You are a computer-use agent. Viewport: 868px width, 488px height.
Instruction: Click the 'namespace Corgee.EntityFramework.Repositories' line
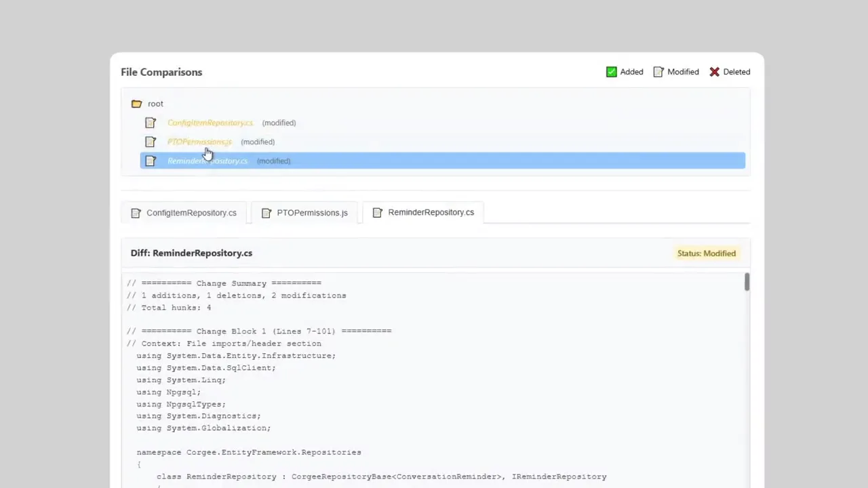249,452
